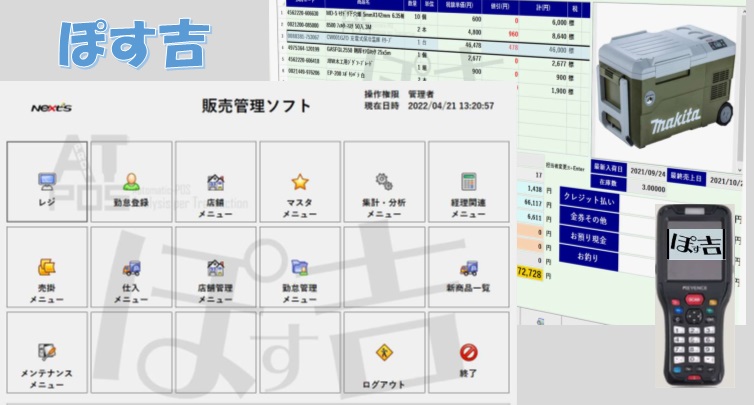Click the 4562220-606638 product code cell

302,13
